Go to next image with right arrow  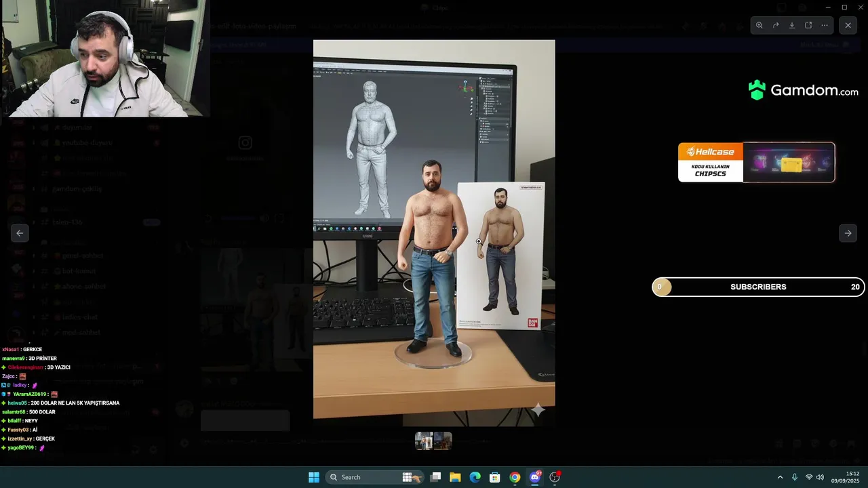[848, 233]
